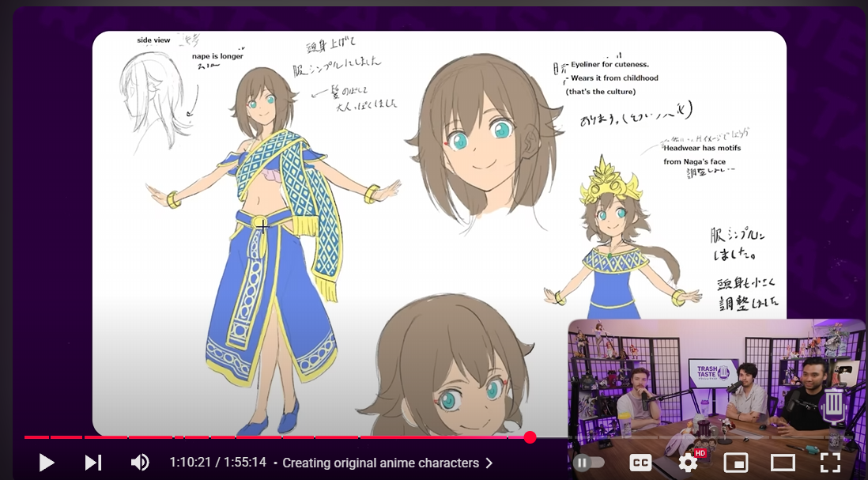Toggle the autoplay switch

click(x=588, y=463)
